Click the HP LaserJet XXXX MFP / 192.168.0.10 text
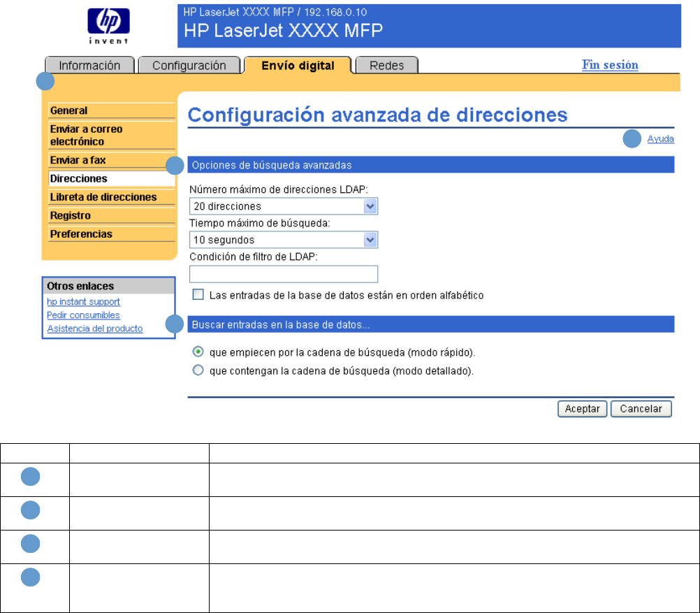 (x=275, y=12)
